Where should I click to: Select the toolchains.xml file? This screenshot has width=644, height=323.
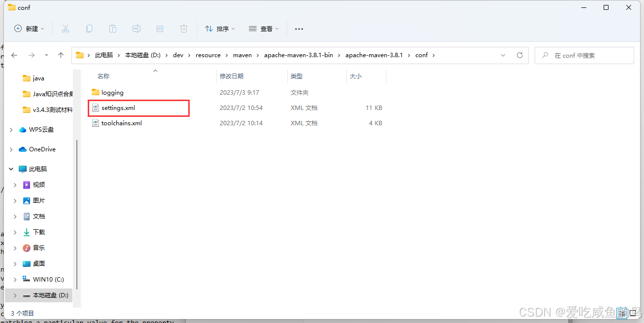coord(122,123)
